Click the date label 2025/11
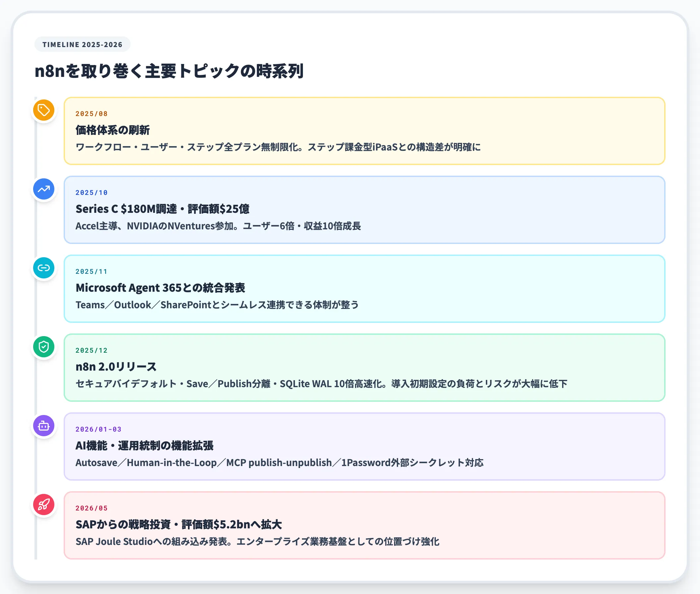This screenshot has width=700, height=594. coord(91,271)
